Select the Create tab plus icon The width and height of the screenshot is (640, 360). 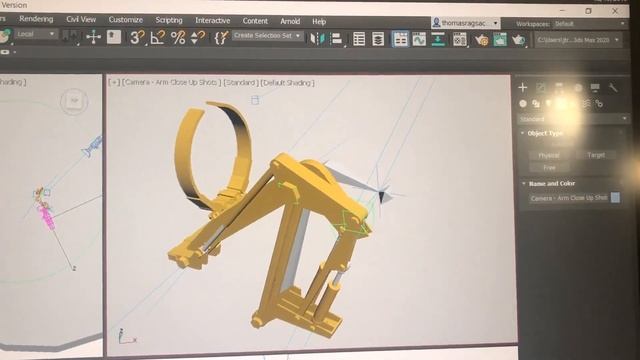[522, 87]
